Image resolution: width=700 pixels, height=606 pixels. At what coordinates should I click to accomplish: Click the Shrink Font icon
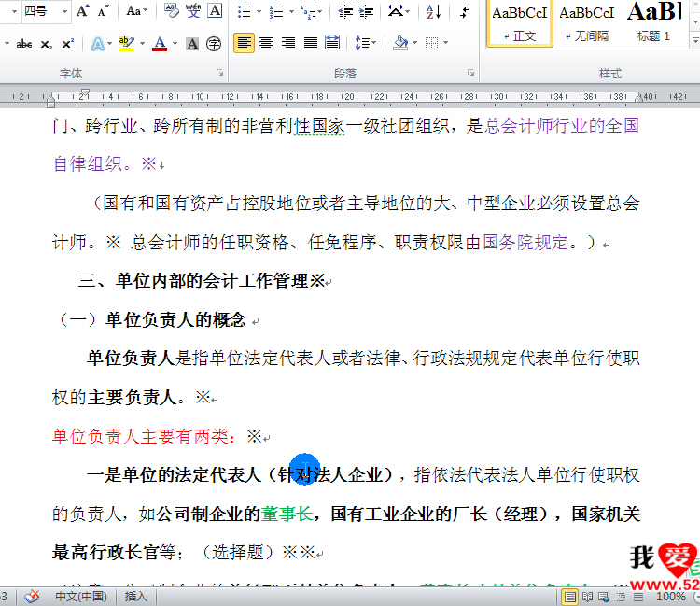click(x=103, y=10)
